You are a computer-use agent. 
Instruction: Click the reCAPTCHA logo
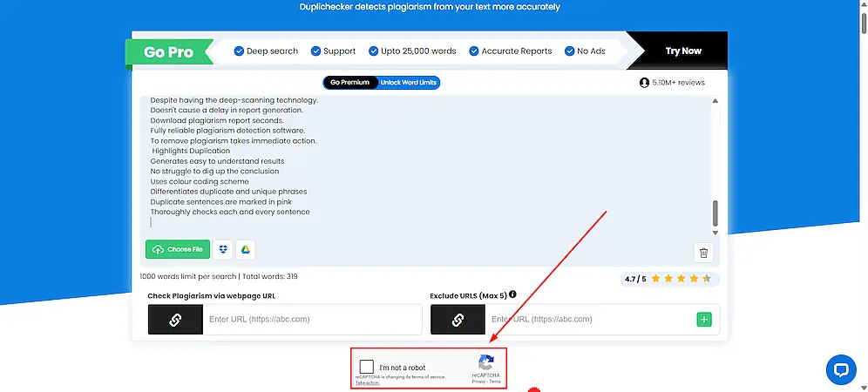[486, 362]
